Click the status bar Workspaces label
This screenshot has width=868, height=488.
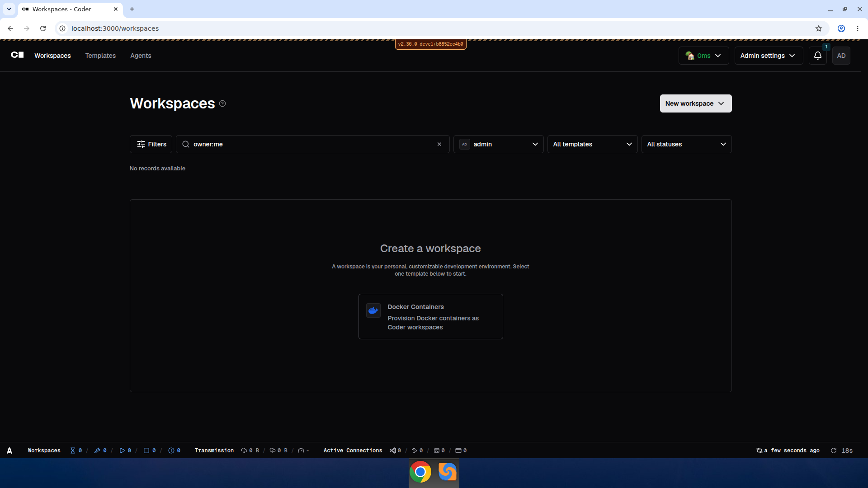coord(44,450)
